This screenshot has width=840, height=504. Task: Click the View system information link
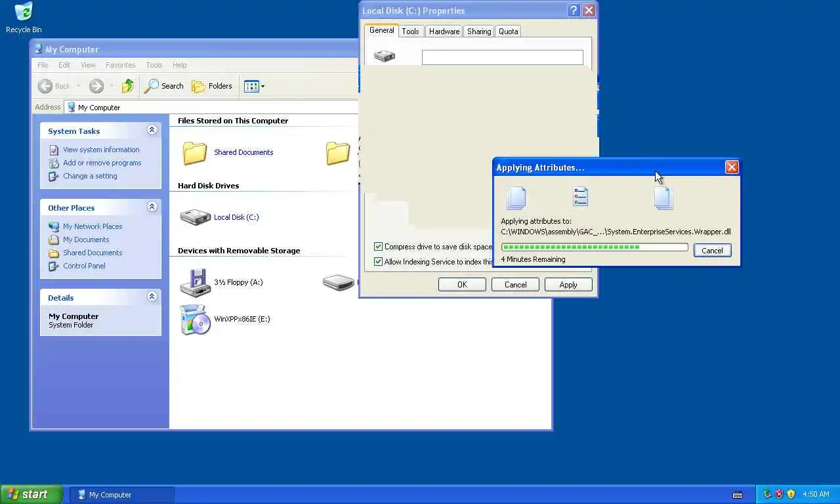101,150
